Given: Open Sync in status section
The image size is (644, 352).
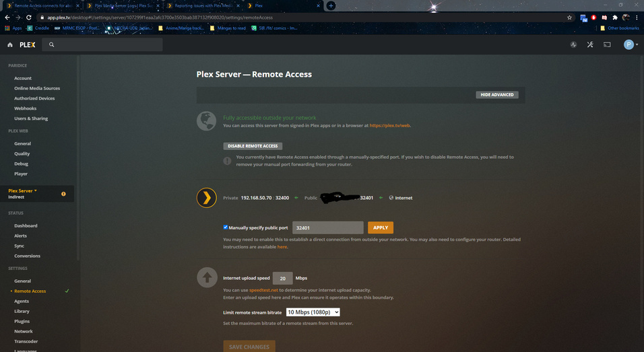Looking at the screenshot, I should tap(20, 246).
